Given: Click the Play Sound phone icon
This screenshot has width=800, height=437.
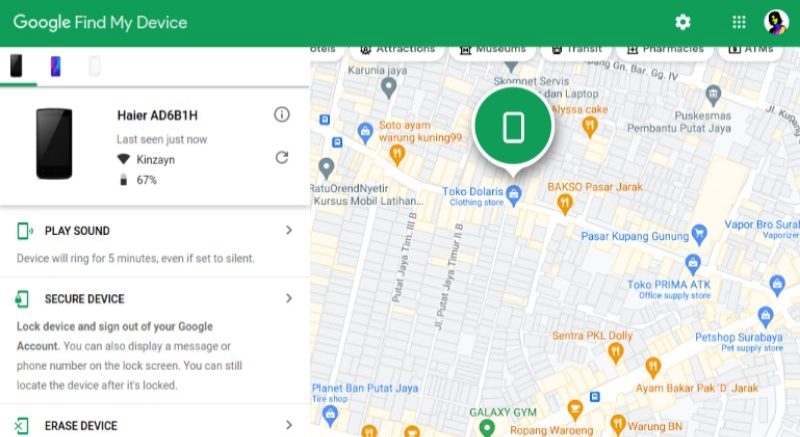Looking at the screenshot, I should coord(24,231).
